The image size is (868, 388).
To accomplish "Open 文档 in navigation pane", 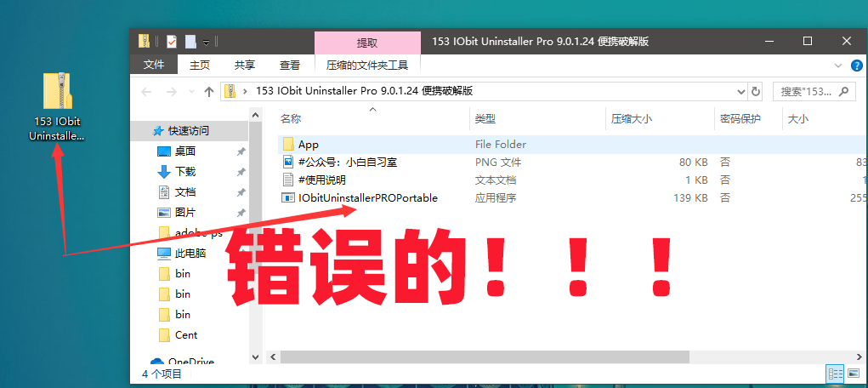I will pyautogui.click(x=184, y=192).
